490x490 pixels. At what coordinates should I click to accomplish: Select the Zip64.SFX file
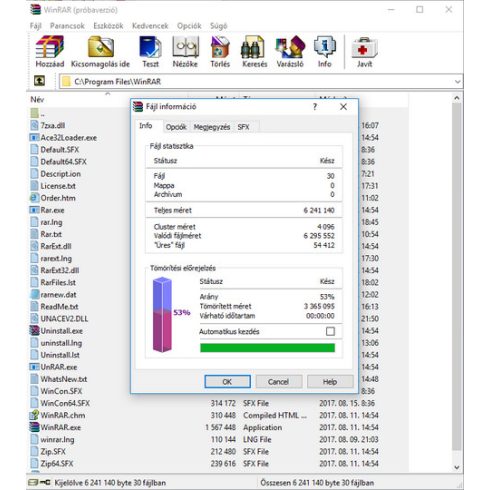click(x=57, y=463)
